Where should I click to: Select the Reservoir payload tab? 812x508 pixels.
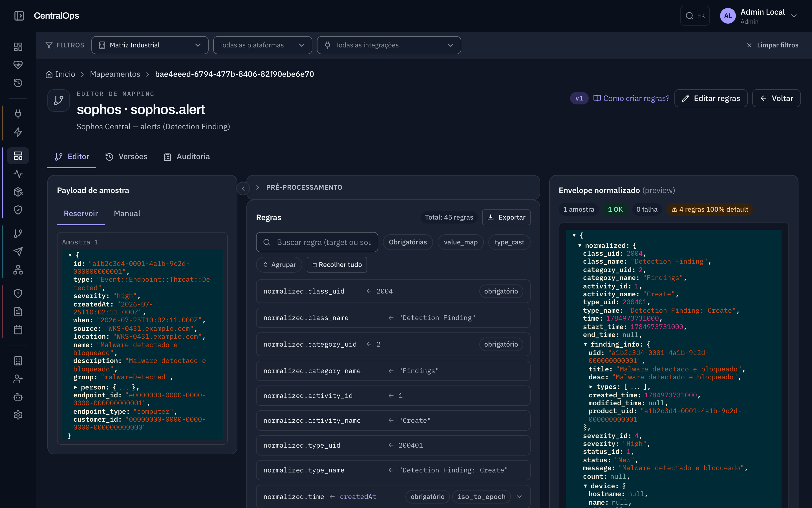click(81, 214)
